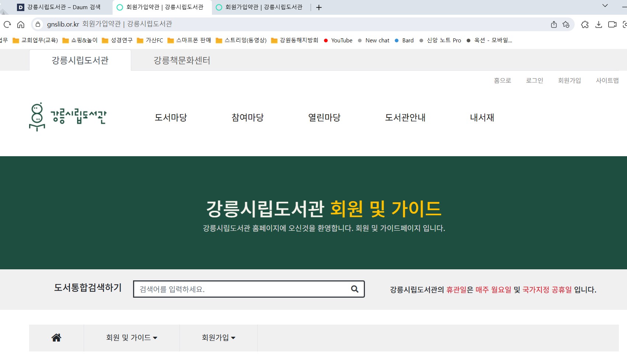The width and height of the screenshot is (627, 364).
Task: Go to browser home page icon
Action: pyautogui.click(x=21, y=25)
